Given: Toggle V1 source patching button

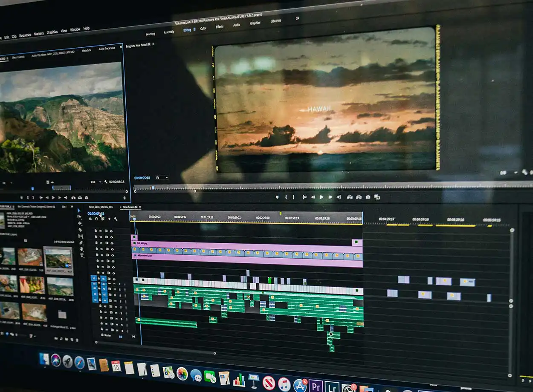Looking at the screenshot, I should 94,278.
